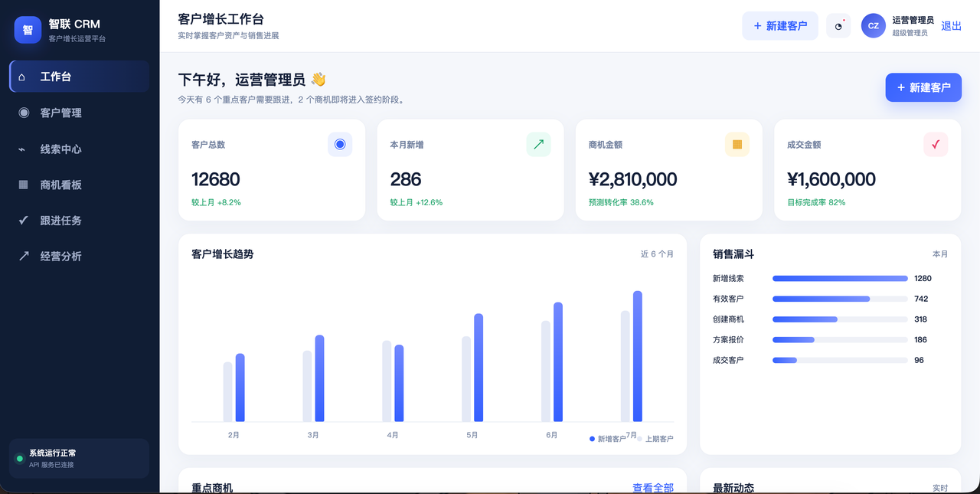Click the 上期客户 chart legend entry

pos(655,439)
